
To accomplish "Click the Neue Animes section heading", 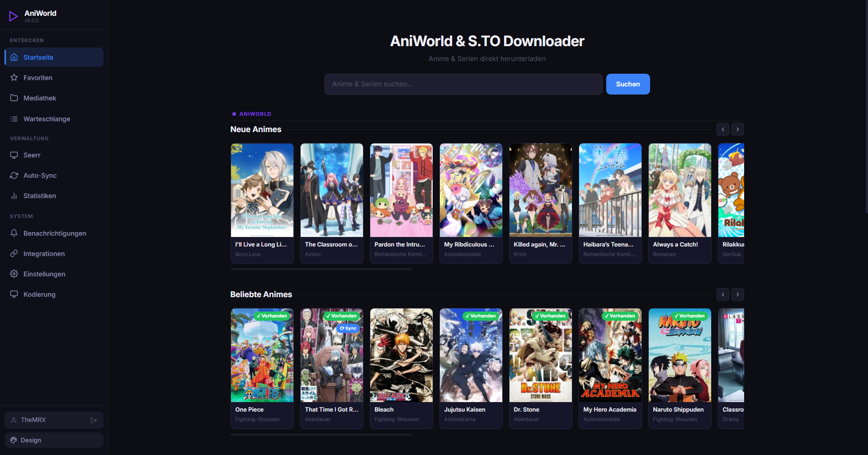I will coord(256,129).
